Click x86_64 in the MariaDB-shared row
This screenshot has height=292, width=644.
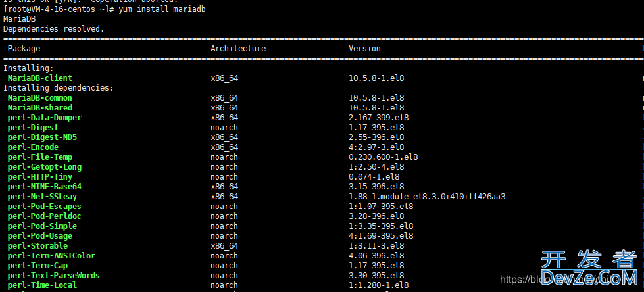coord(224,108)
